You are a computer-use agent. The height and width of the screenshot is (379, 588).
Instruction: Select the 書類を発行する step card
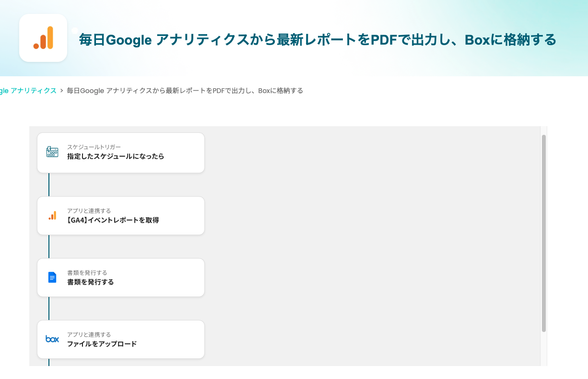tap(121, 277)
